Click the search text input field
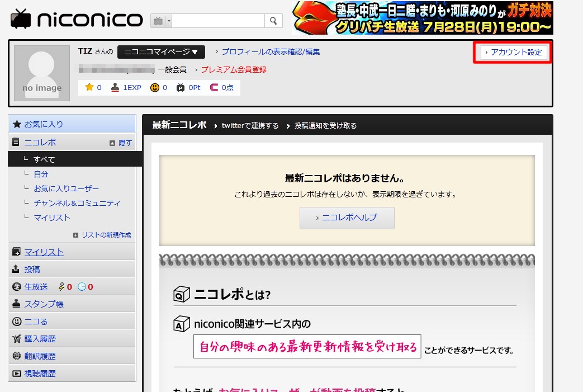This screenshot has width=583, height=392. pos(218,21)
